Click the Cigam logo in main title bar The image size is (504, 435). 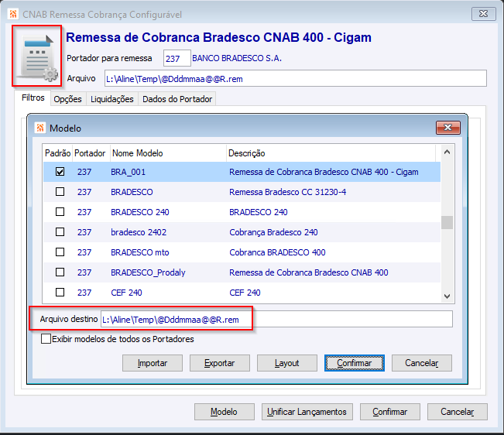13,14
